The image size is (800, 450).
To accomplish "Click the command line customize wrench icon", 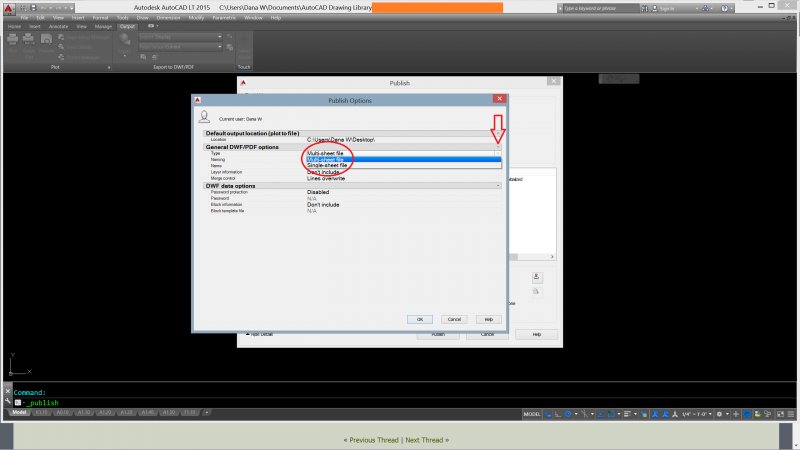I will coord(8,402).
